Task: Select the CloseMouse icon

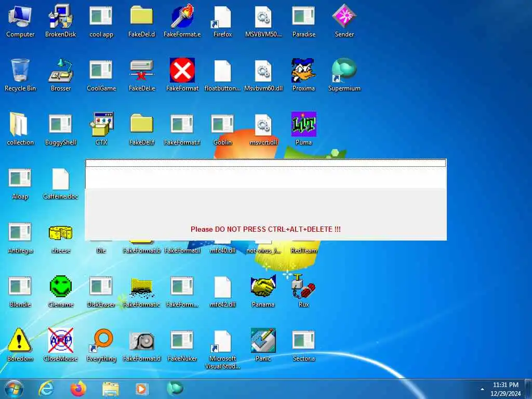Action: click(x=60, y=340)
